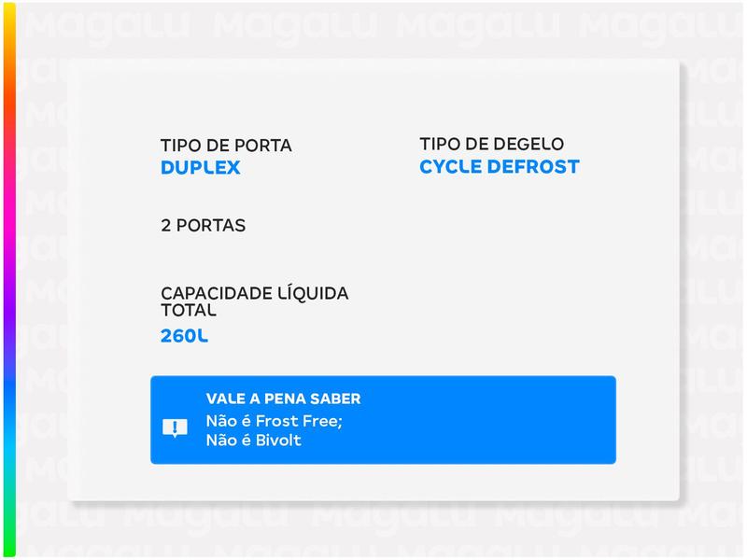Screen dimensions: 747x560
Task: Click the TIPO DE DEGELO label
Action: (491, 145)
